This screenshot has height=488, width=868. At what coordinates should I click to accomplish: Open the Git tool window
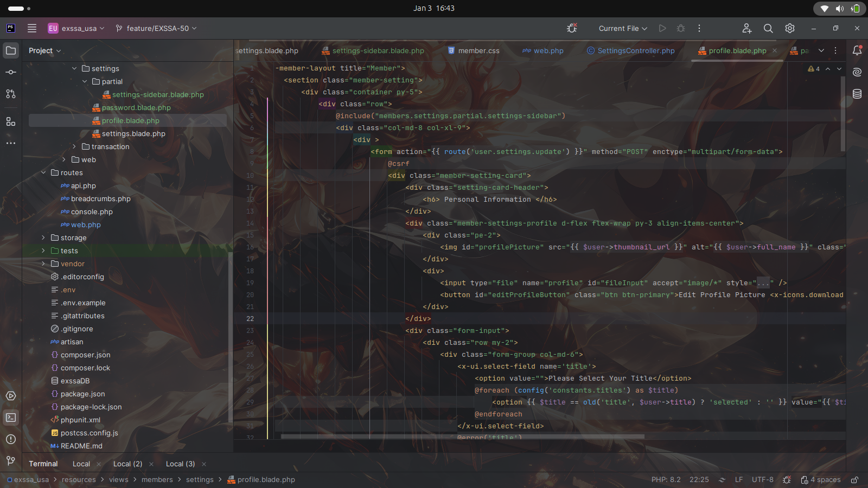click(x=11, y=461)
